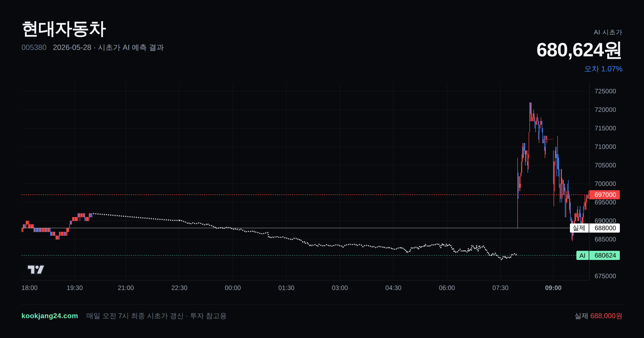Click the green 680624 price tag

point(605,255)
